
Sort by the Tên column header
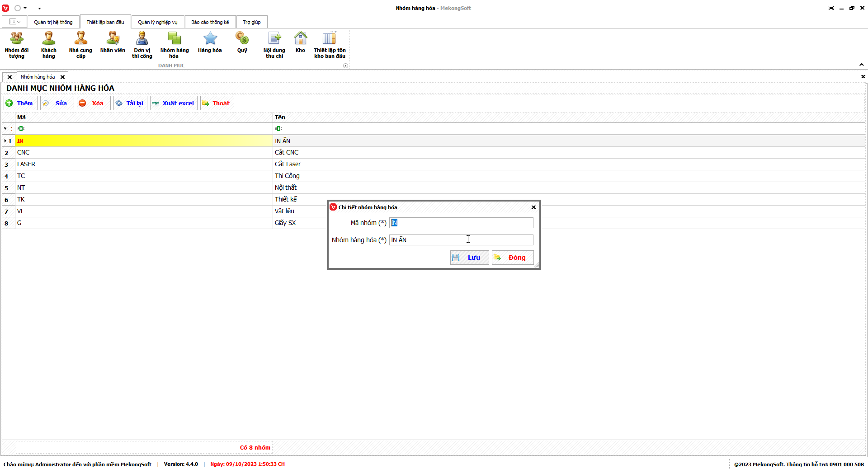click(569, 117)
